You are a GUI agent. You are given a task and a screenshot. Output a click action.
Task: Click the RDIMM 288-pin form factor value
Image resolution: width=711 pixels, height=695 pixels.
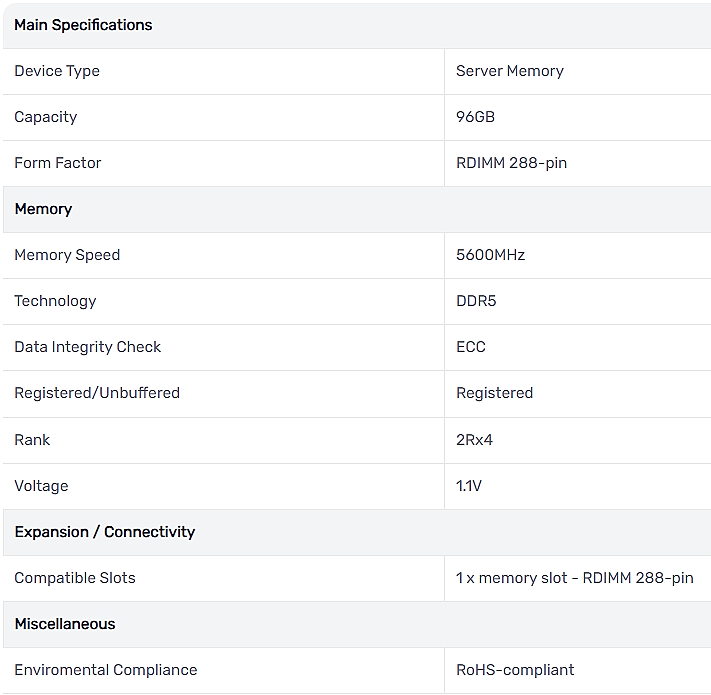click(x=511, y=163)
